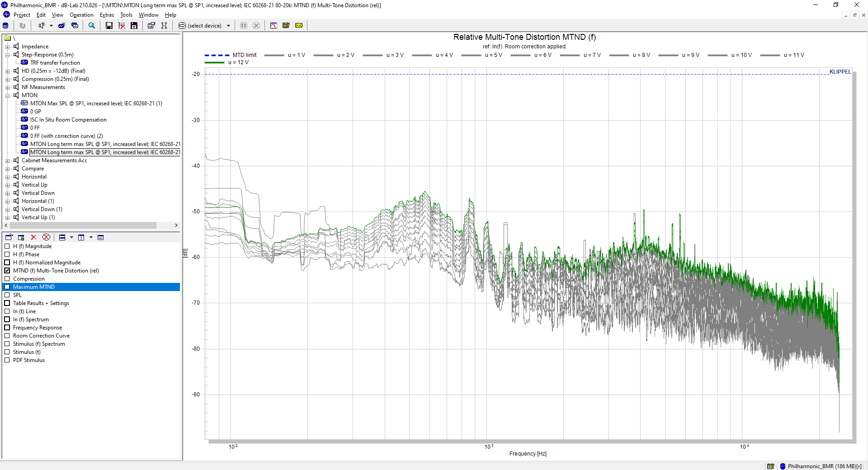868x470 pixels.
Task: Open the Tools menu
Action: pyautogui.click(x=126, y=15)
